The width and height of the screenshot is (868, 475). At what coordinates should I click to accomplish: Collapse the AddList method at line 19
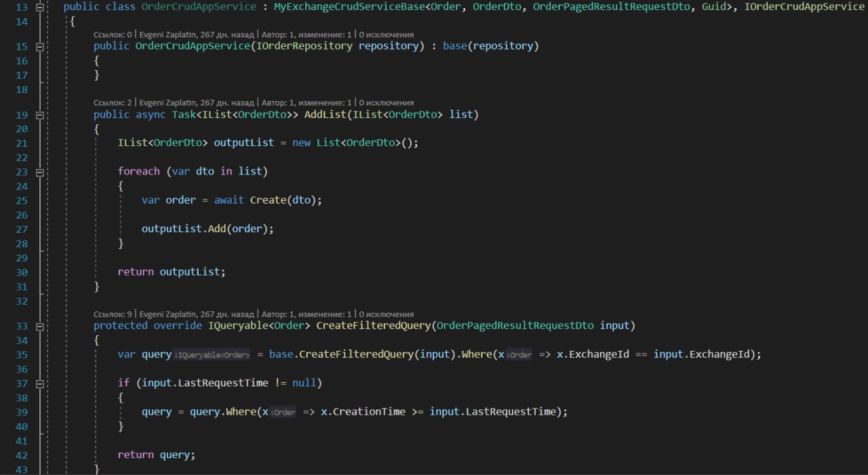pyautogui.click(x=39, y=115)
